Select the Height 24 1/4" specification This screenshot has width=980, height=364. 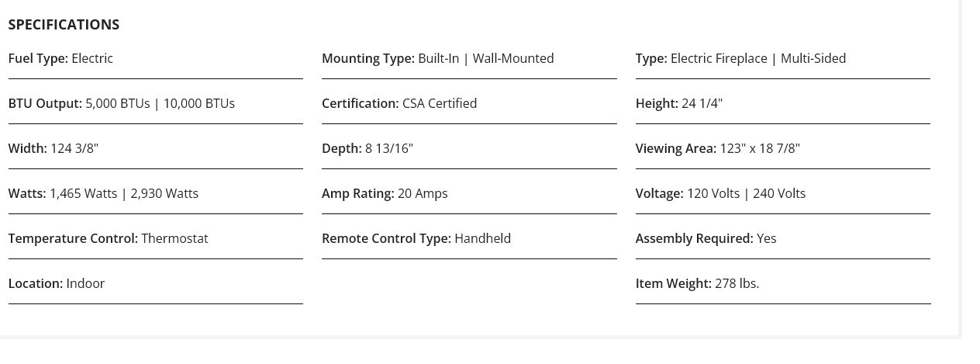678,104
